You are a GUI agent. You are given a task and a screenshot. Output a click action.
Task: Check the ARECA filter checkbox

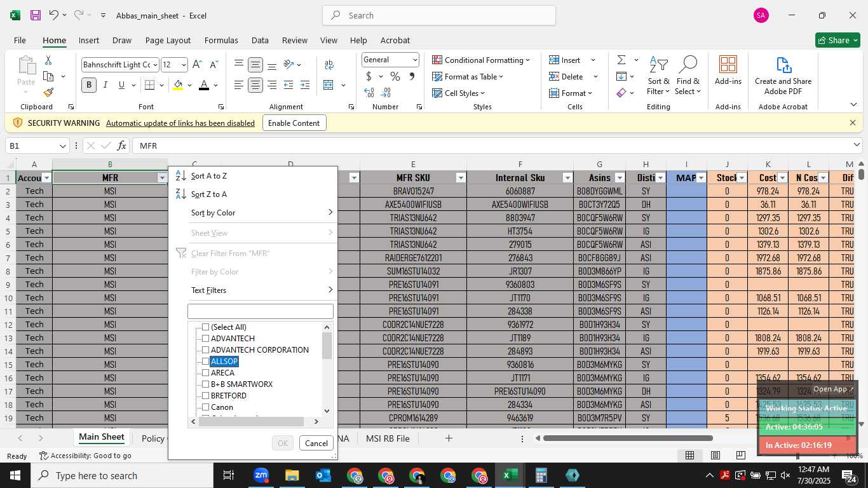click(205, 373)
